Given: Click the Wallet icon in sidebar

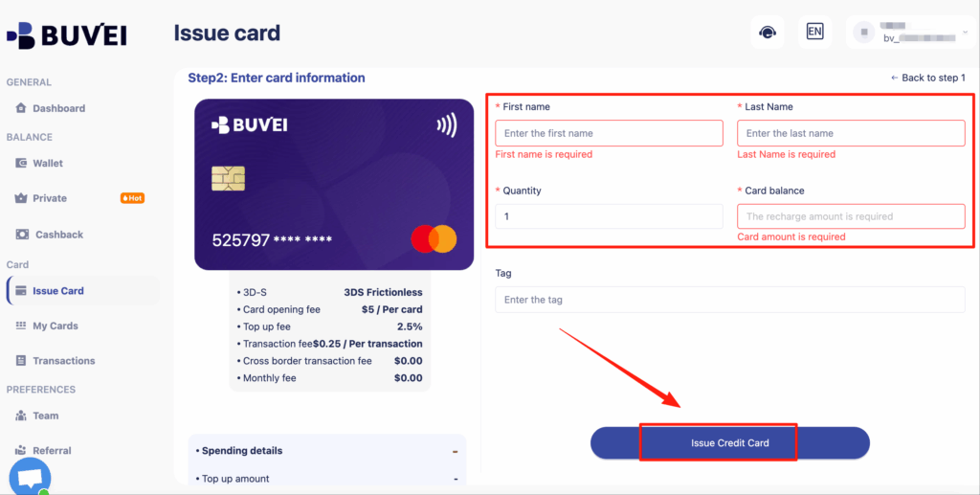Looking at the screenshot, I should pos(22,163).
